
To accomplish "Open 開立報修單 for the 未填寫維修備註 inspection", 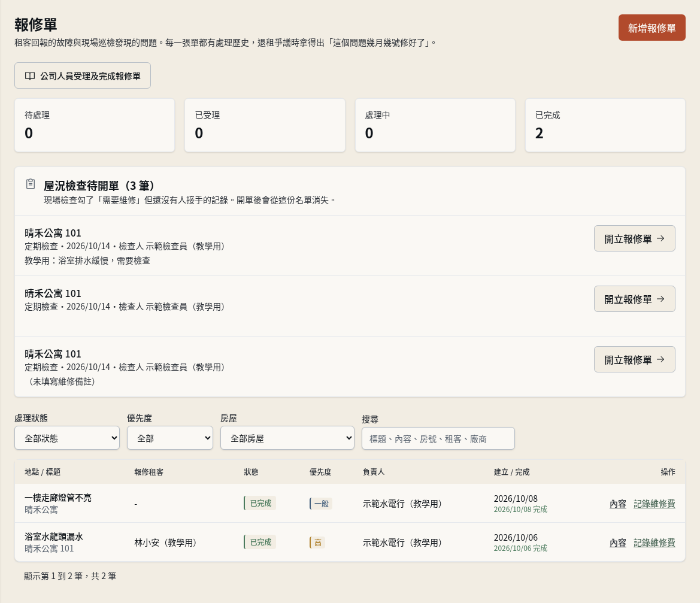I will 634,359.
